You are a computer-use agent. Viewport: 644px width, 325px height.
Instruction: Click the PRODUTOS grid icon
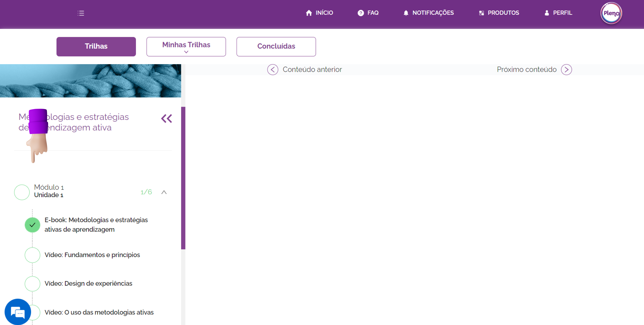[481, 13]
